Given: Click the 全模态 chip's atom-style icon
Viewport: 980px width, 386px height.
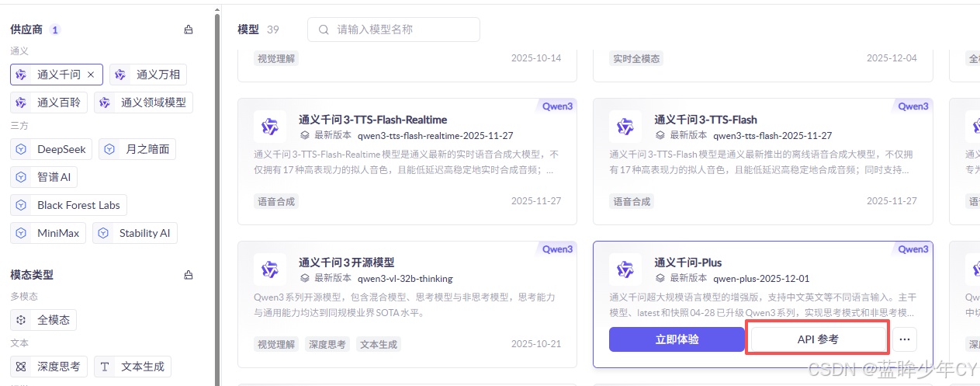Looking at the screenshot, I should click(x=21, y=320).
